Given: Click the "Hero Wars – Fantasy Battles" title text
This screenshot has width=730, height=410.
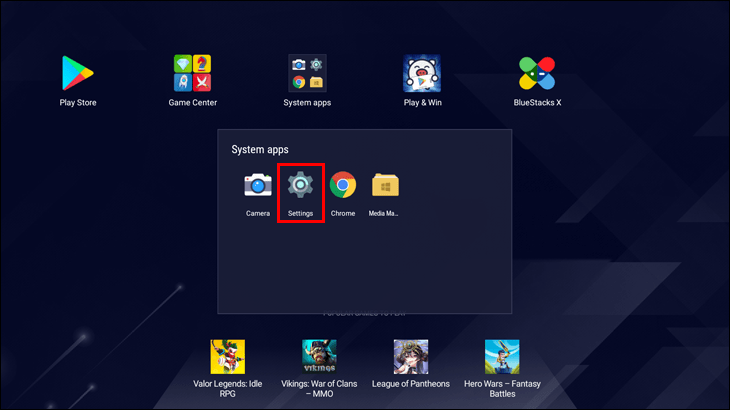Looking at the screenshot, I should click(x=502, y=389).
